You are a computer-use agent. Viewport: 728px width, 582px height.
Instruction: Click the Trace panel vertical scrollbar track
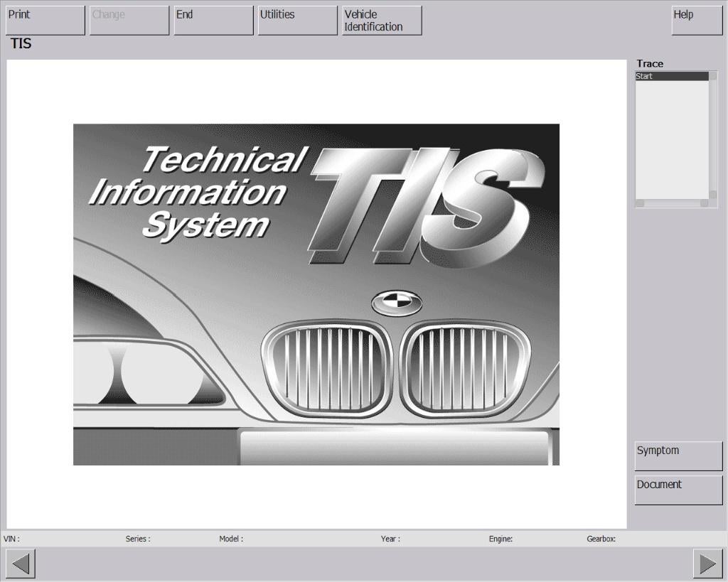tap(713, 135)
